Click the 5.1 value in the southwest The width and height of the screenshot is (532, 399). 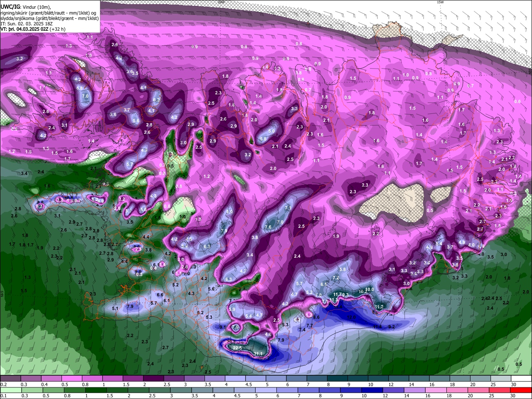point(115,308)
